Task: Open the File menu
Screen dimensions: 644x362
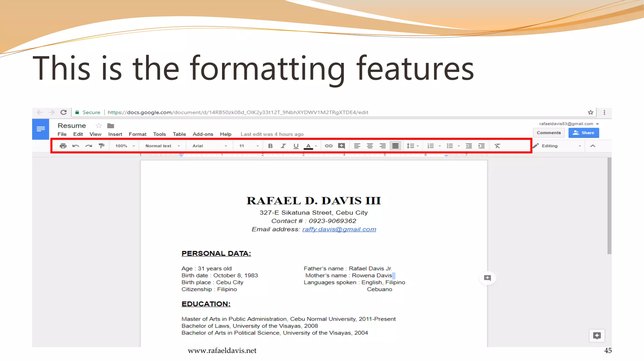Action: [62, 134]
